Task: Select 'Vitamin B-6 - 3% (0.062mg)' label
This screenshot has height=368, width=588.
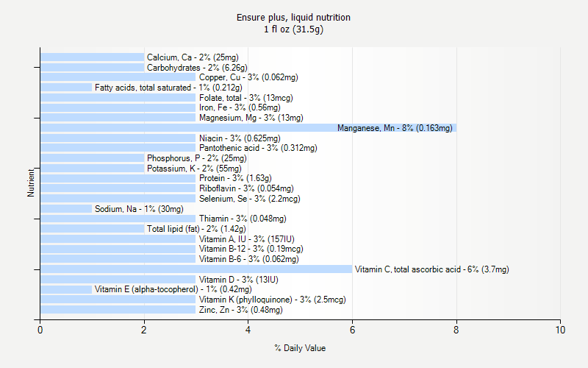Action: [x=249, y=259]
